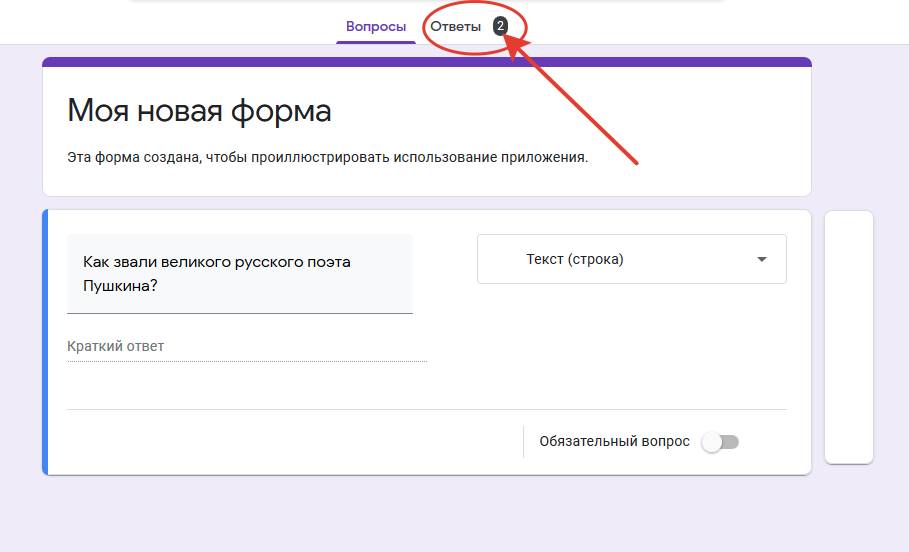Click the dotted line under Краткий ответ
Image resolution: width=909 pixels, height=552 pixels.
click(246, 361)
